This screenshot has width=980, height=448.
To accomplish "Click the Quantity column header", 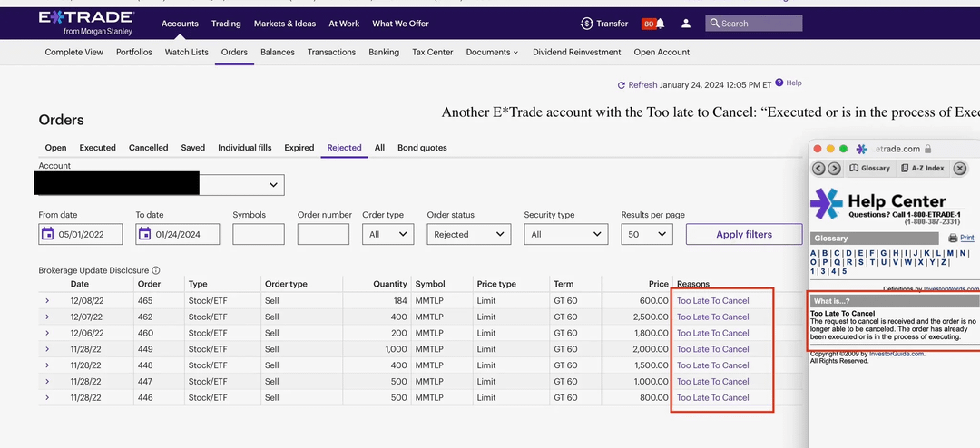I will tap(390, 284).
